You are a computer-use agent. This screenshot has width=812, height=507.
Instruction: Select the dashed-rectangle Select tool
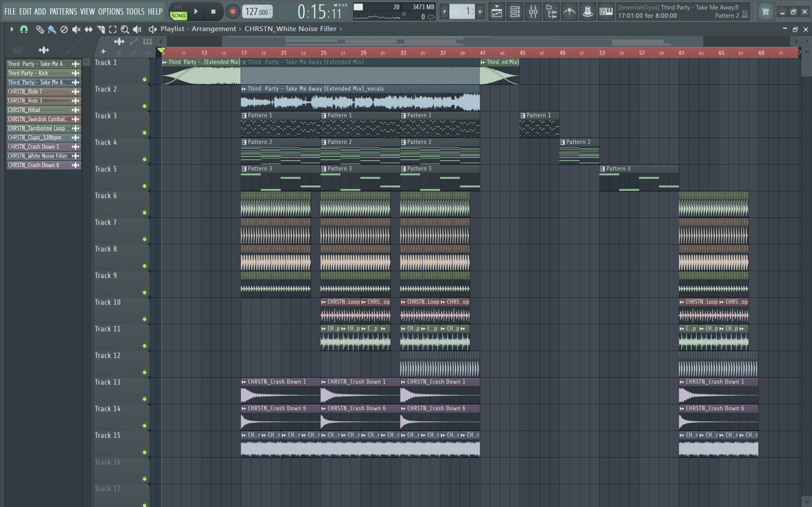113,29
